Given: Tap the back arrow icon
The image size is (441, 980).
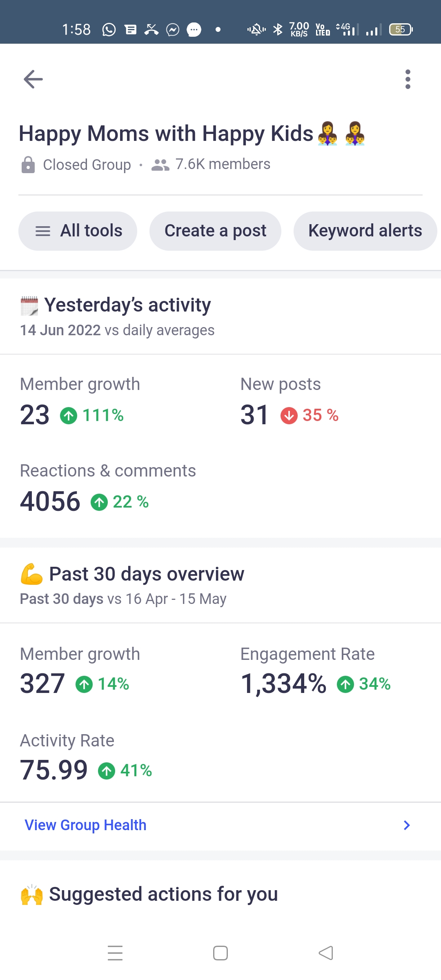Looking at the screenshot, I should [33, 79].
